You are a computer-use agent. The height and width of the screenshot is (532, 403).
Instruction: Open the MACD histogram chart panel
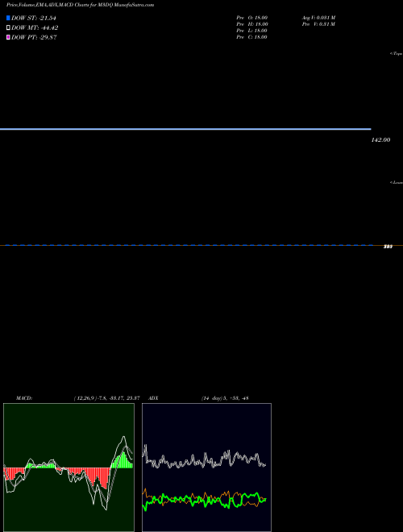click(x=69, y=468)
